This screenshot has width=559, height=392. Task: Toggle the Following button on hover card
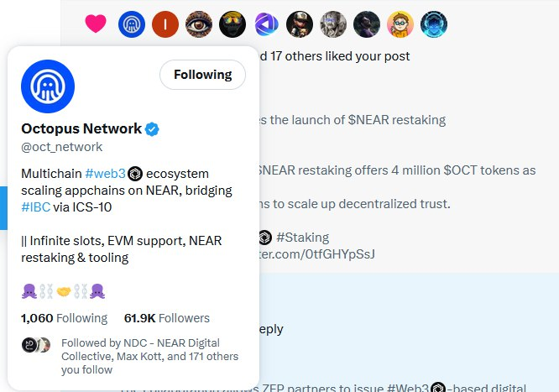pos(202,75)
